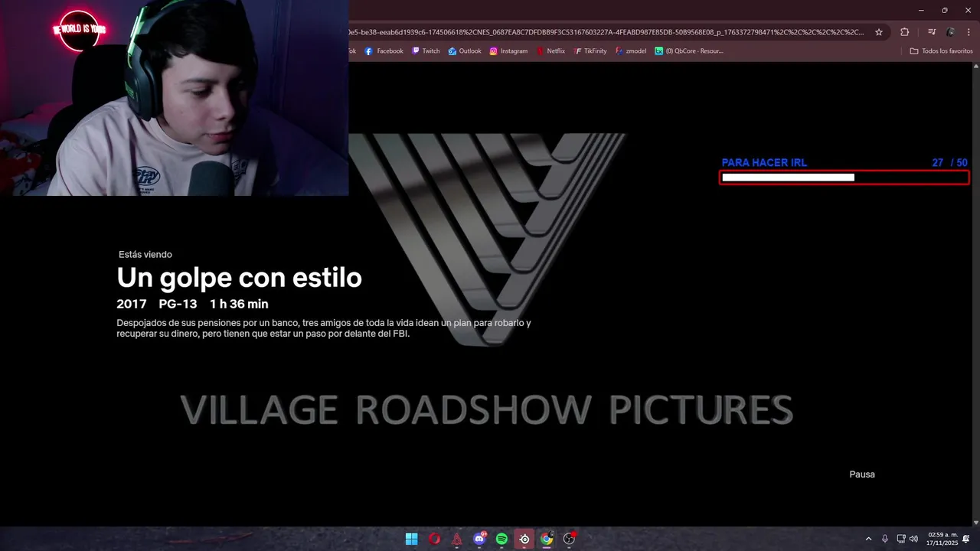Open the Windows Start button
The image size is (980, 551).
411,539
